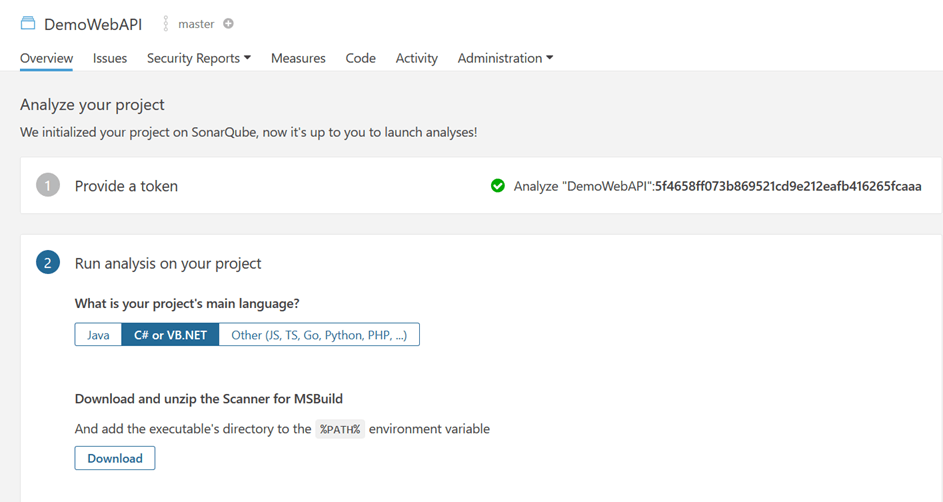Click the green checkmark token icon

coord(497,186)
